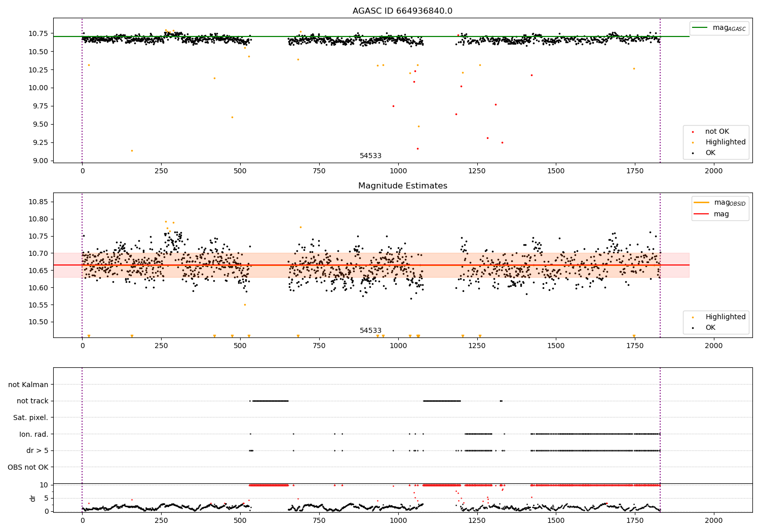This screenshot has width=760, height=532.
Task: Click the 10.80 y-tick in Magnitude Estimates
Action: click(39, 219)
